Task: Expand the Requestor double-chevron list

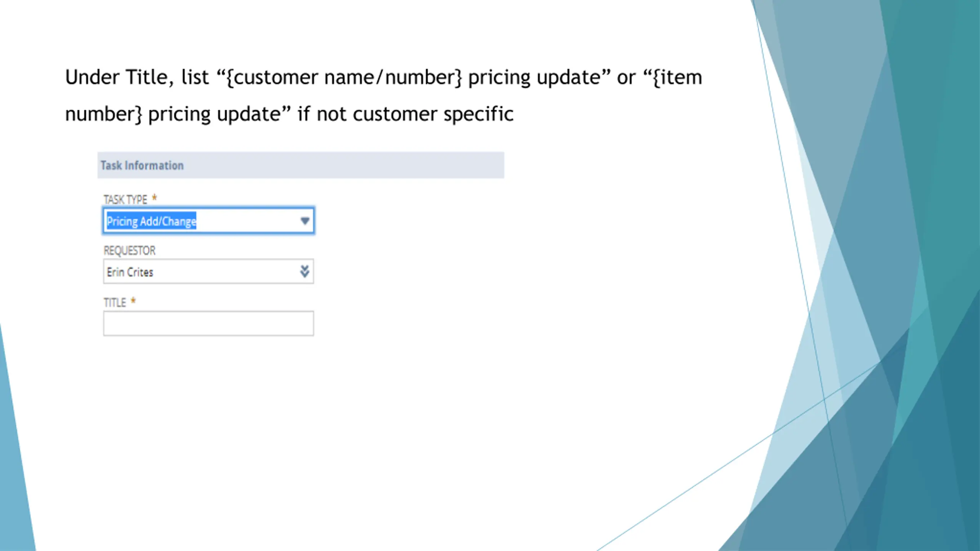Action: (x=304, y=271)
